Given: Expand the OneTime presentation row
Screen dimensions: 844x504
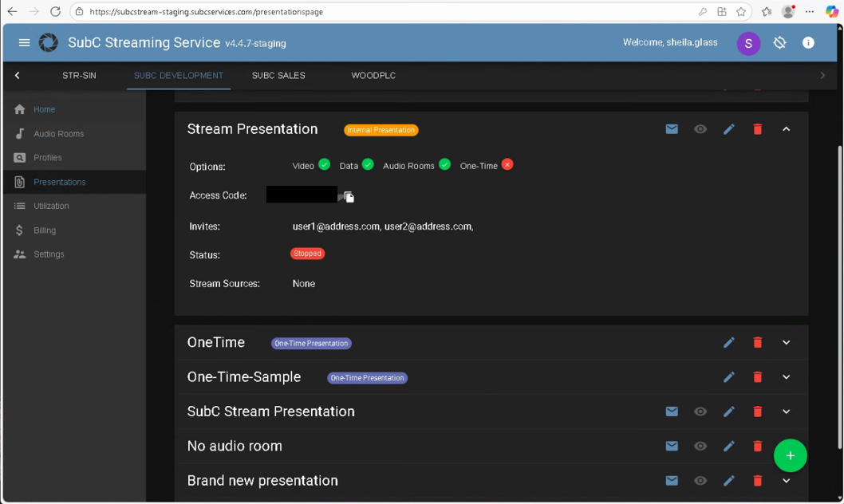Looking at the screenshot, I should point(787,343).
